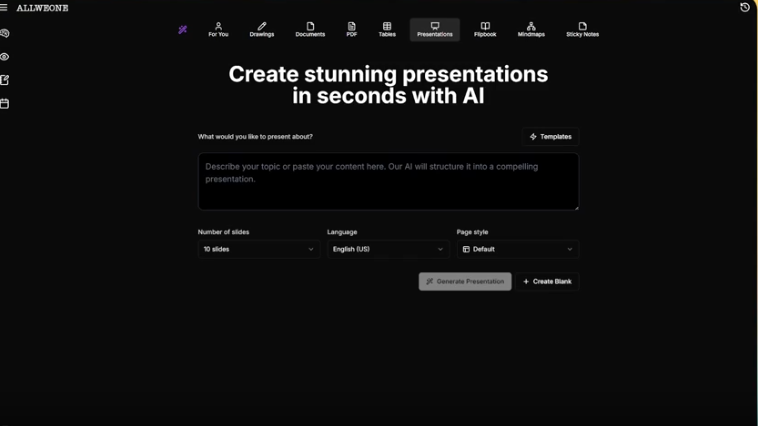
Task: Click the heading "Create stunning presentations"
Action: (x=388, y=74)
